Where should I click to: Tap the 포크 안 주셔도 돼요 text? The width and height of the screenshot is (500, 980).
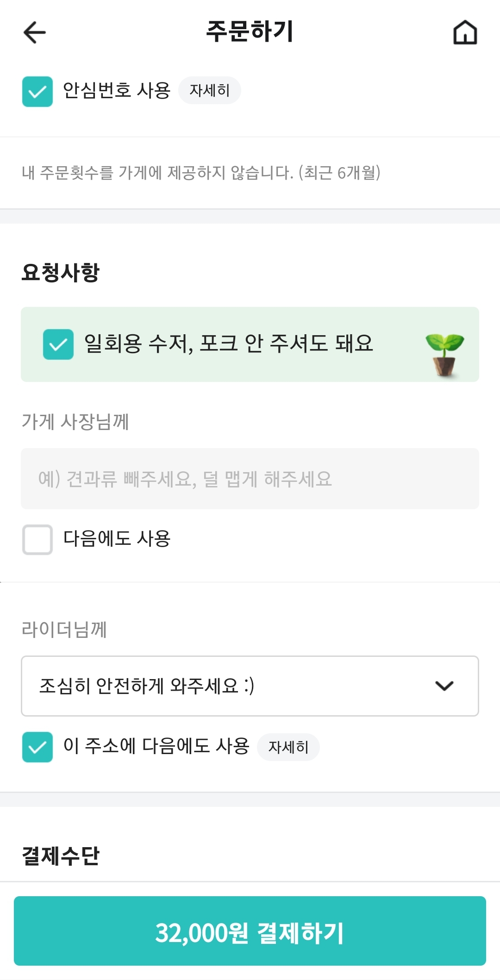tap(286, 343)
